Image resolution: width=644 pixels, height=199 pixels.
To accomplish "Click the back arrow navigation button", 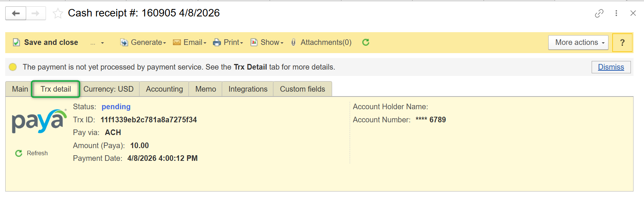I will (x=16, y=13).
